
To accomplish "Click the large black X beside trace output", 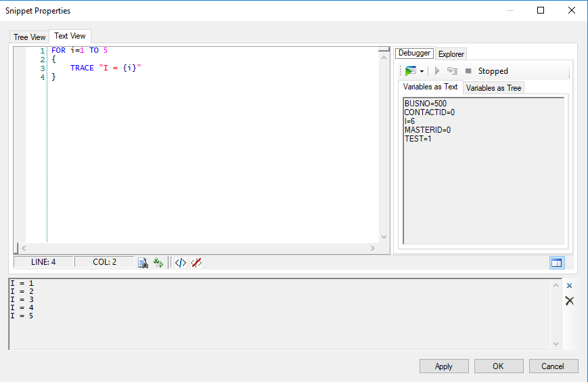I will click(x=569, y=301).
